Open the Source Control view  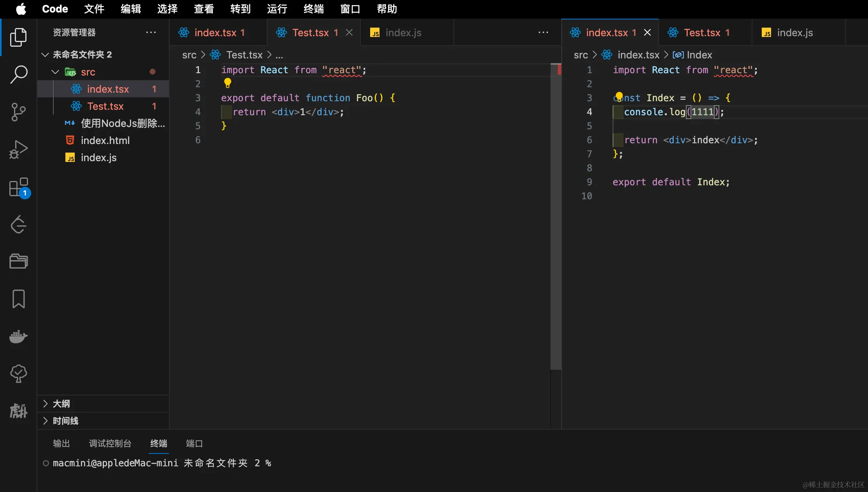tap(18, 112)
